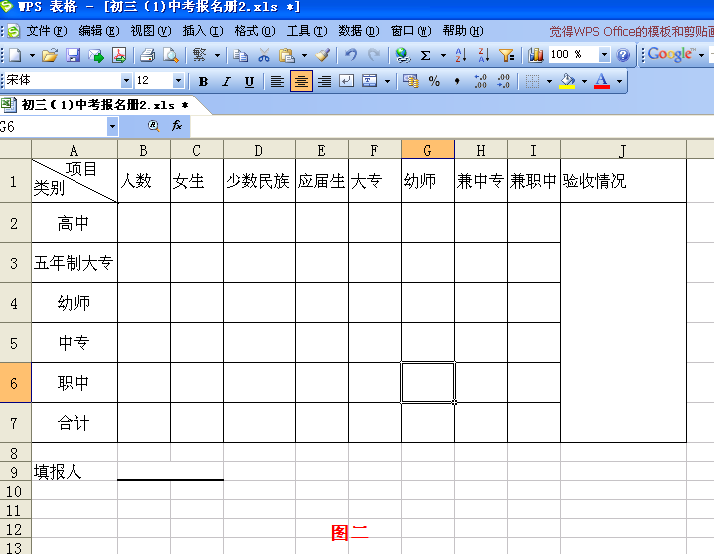Click the insert function fx icon
The image size is (714, 554).
click(x=177, y=126)
